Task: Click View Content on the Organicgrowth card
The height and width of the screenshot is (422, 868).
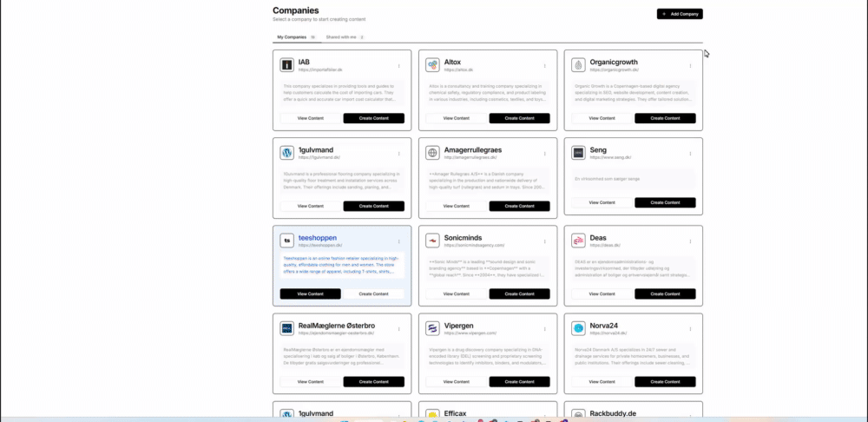Action: [x=602, y=118]
